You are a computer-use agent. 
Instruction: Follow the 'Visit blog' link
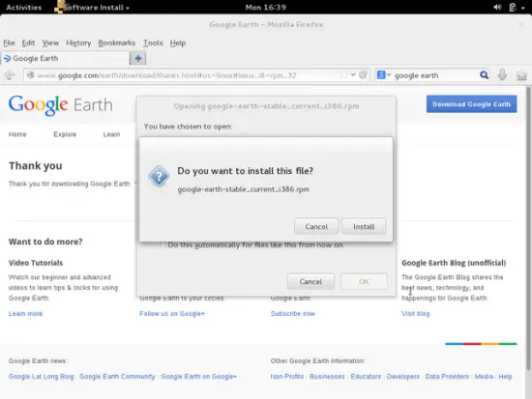[416, 314]
